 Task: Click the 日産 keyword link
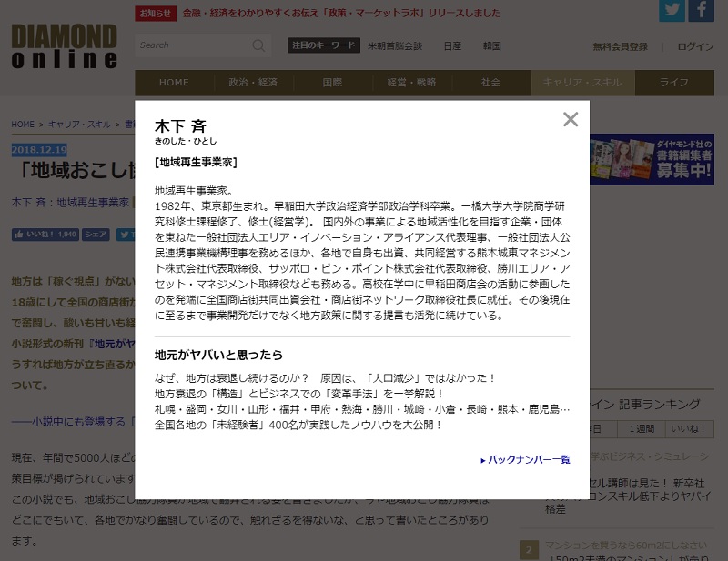point(452,46)
